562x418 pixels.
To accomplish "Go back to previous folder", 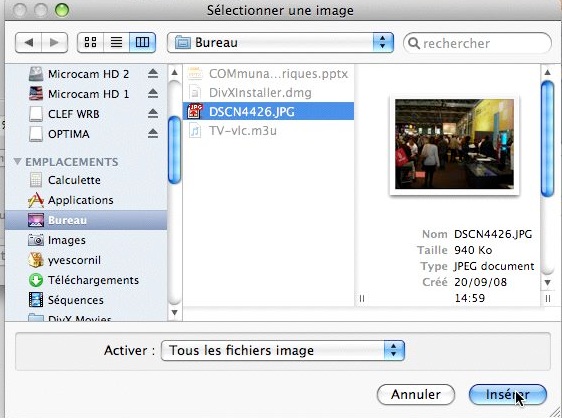I will [x=28, y=43].
